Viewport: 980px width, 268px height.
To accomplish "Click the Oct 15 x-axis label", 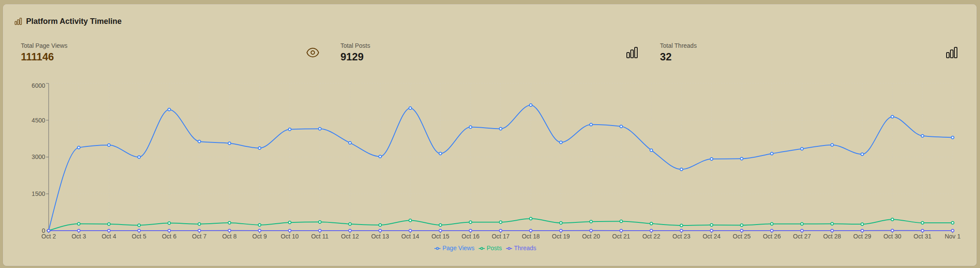I will coord(440,236).
